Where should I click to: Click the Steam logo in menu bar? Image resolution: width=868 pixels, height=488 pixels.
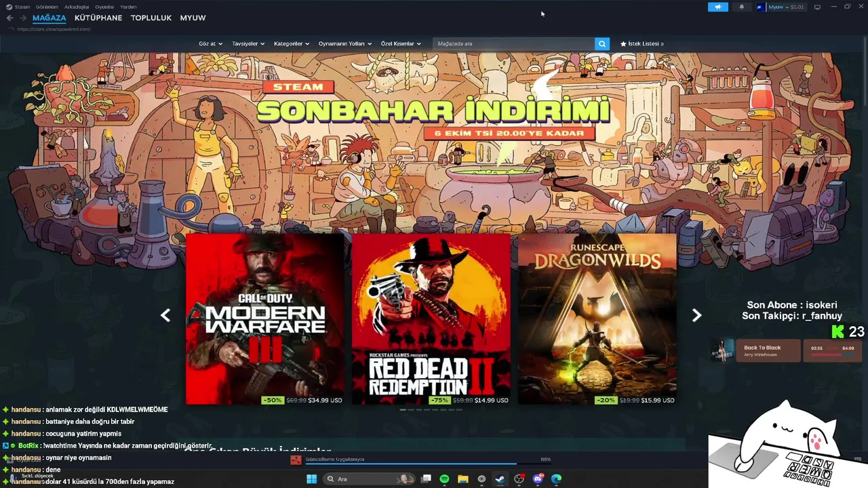[x=9, y=7]
